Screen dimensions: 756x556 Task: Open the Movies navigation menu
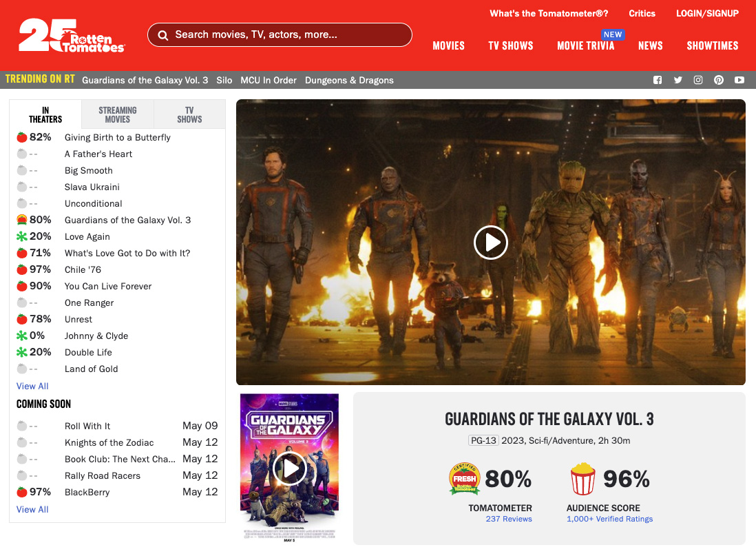(x=448, y=45)
